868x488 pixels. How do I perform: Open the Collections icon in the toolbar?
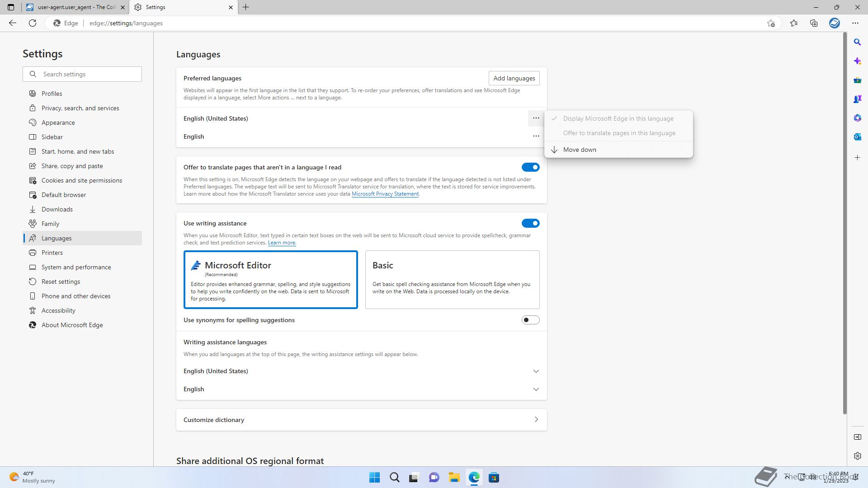(x=814, y=23)
